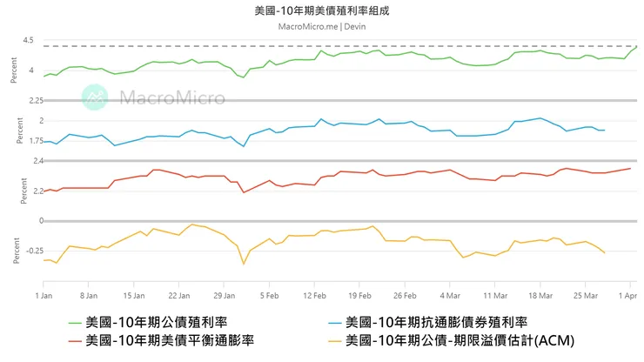Click the -0.25 y-axis value on the bottom panel
The width and height of the screenshot is (644, 362).
click(32, 259)
